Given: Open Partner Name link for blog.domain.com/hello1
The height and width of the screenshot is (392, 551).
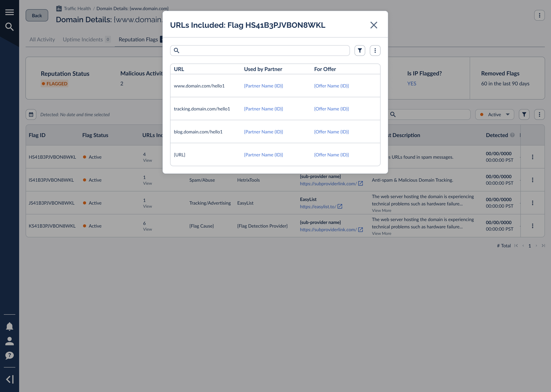Looking at the screenshot, I should [263, 131].
